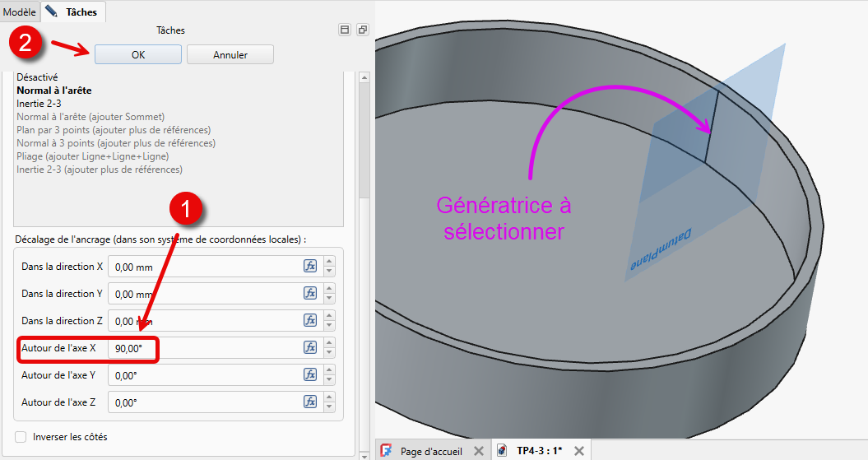Screen dimensions: 868x460
Task: Increase Dans la direction X value with spinner
Action: [x=330, y=262]
